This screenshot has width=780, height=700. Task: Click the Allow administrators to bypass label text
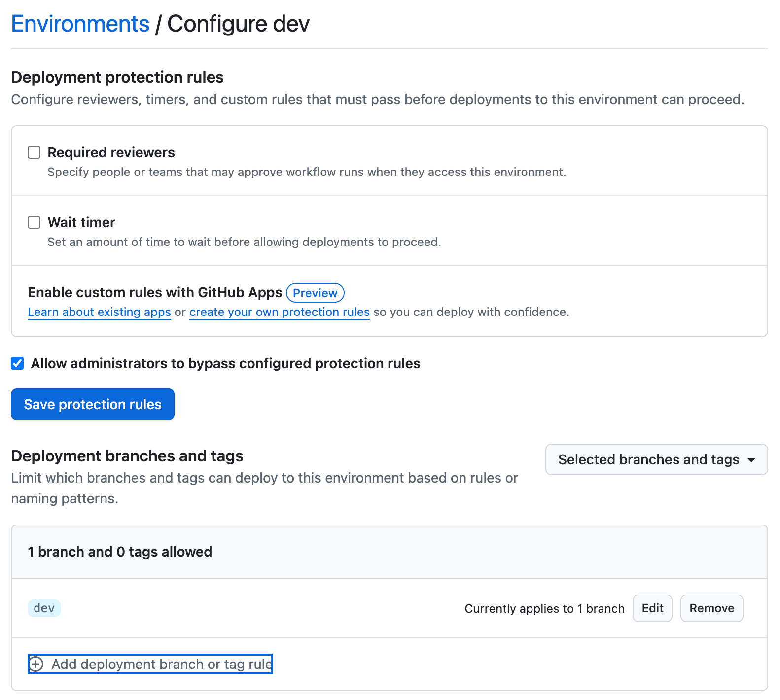coord(225,363)
